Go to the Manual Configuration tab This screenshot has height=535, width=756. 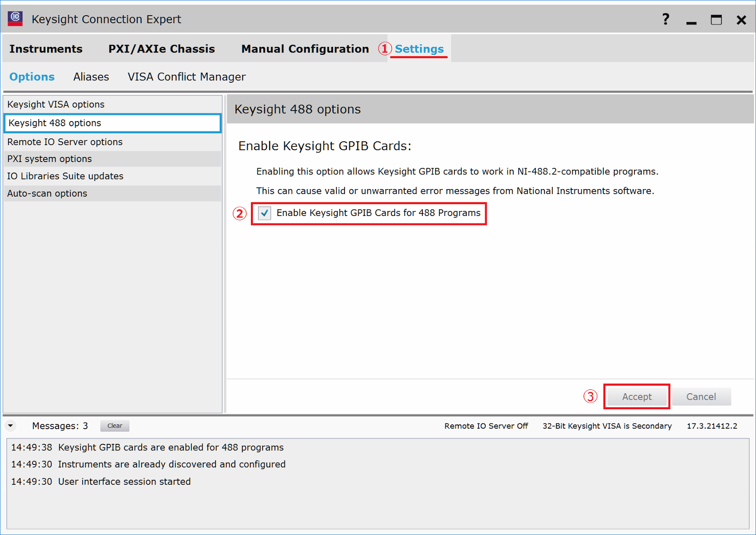point(305,49)
